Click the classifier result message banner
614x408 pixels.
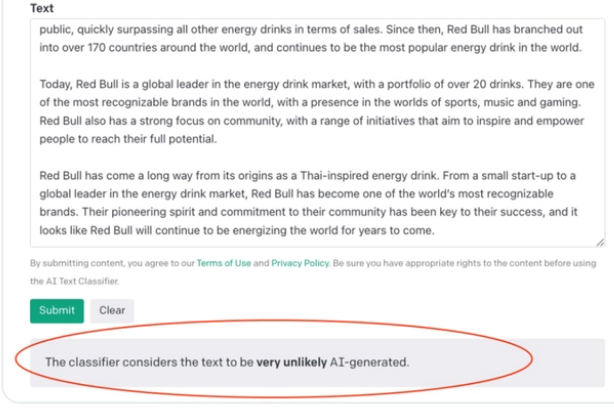(x=317, y=363)
